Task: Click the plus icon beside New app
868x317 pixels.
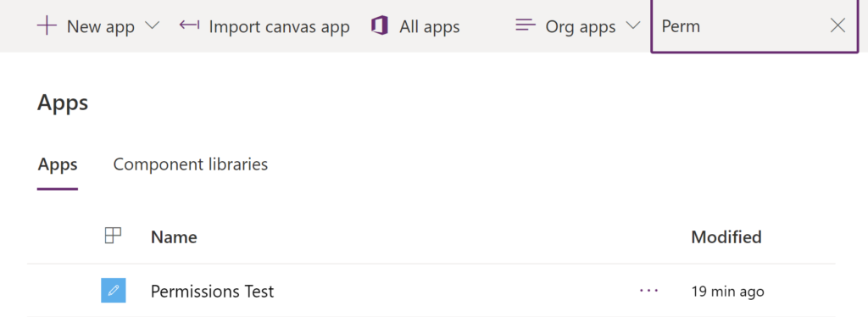Action: [x=47, y=26]
